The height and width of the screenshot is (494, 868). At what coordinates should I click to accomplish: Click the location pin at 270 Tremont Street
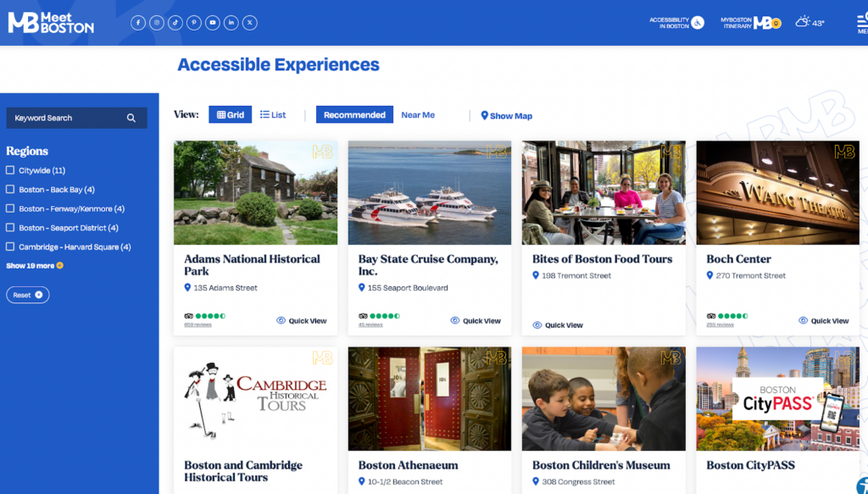tap(709, 275)
